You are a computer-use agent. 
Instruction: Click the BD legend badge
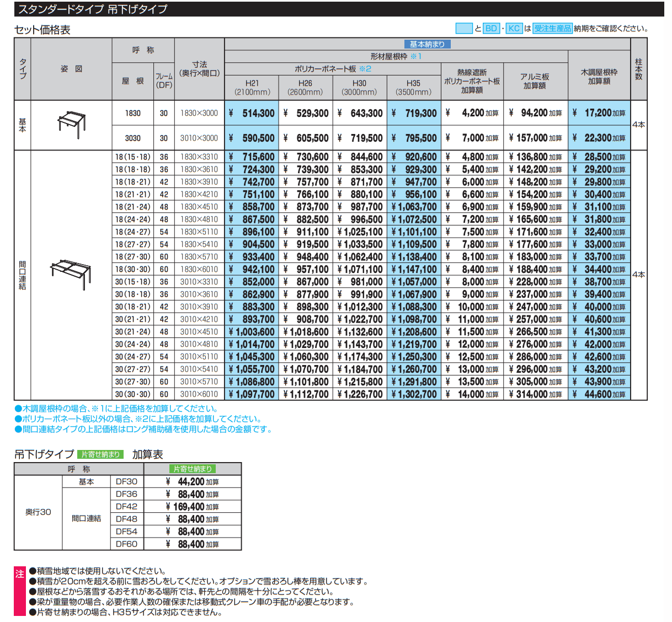click(491, 29)
